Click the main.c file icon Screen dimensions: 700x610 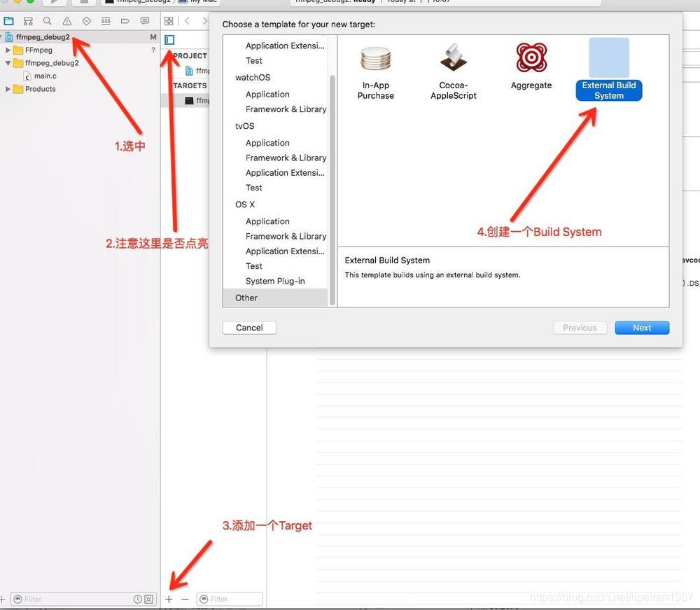tap(27, 76)
